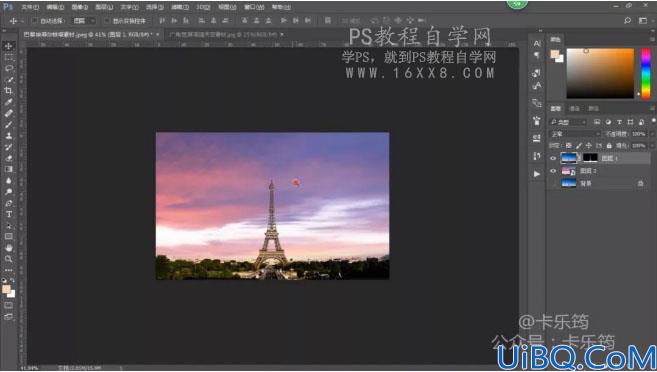
Task: Select the Path Selection arrow tool
Action: (x=8, y=225)
